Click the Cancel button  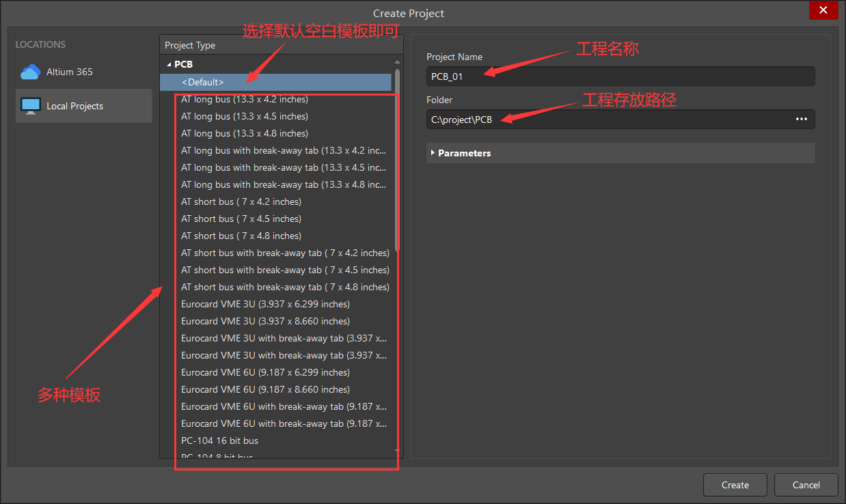(806, 485)
